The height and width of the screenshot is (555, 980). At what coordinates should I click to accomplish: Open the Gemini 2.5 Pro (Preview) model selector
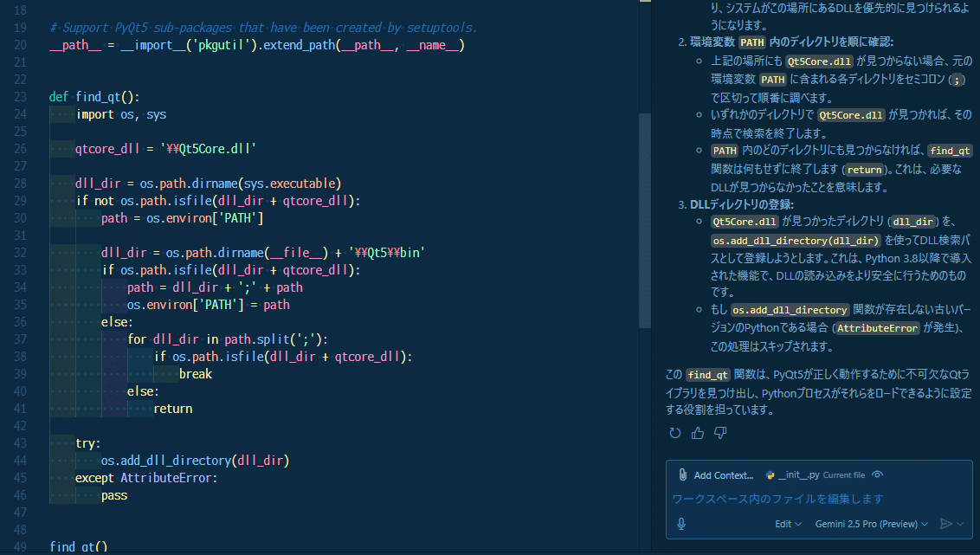pyautogui.click(x=871, y=523)
